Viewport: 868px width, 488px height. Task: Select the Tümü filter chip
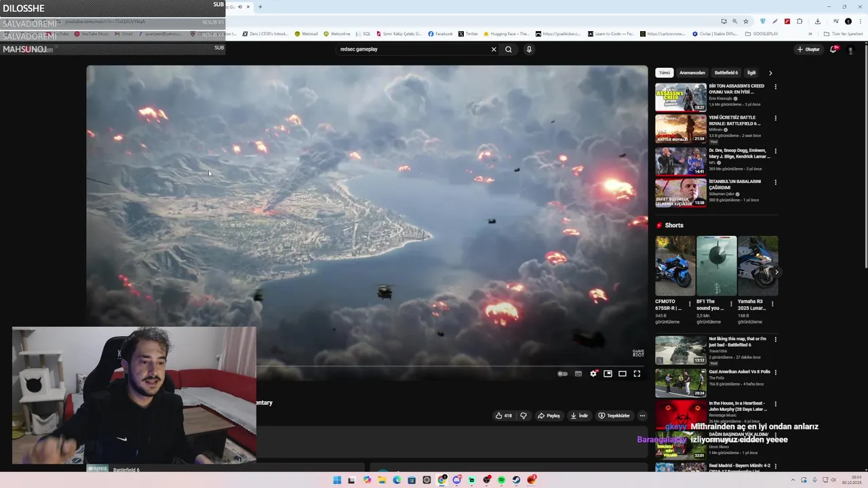(665, 73)
